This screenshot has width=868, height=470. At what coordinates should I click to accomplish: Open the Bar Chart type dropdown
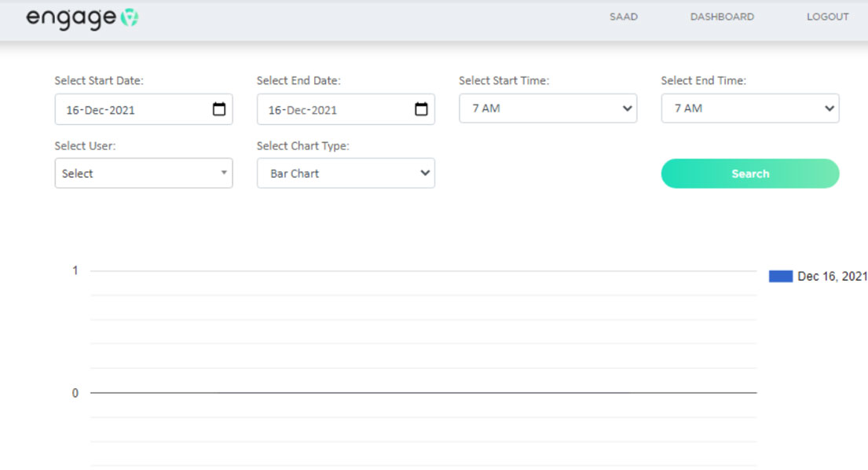(x=346, y=173)
